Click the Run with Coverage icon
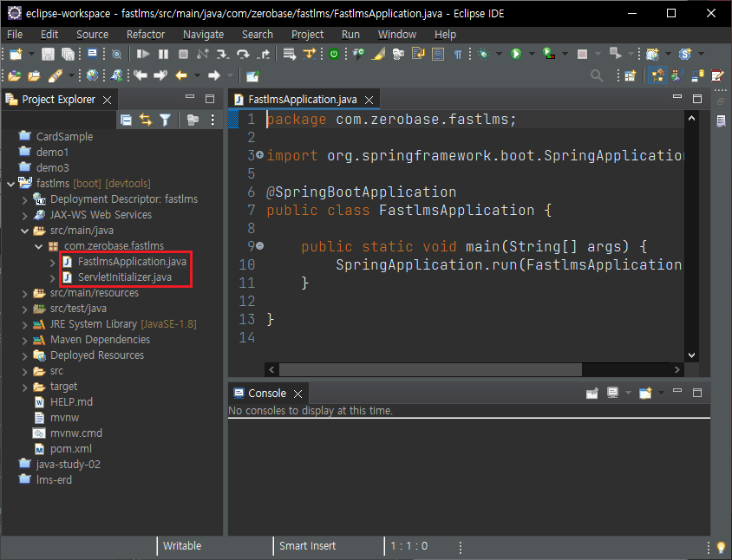 (549, 54)
